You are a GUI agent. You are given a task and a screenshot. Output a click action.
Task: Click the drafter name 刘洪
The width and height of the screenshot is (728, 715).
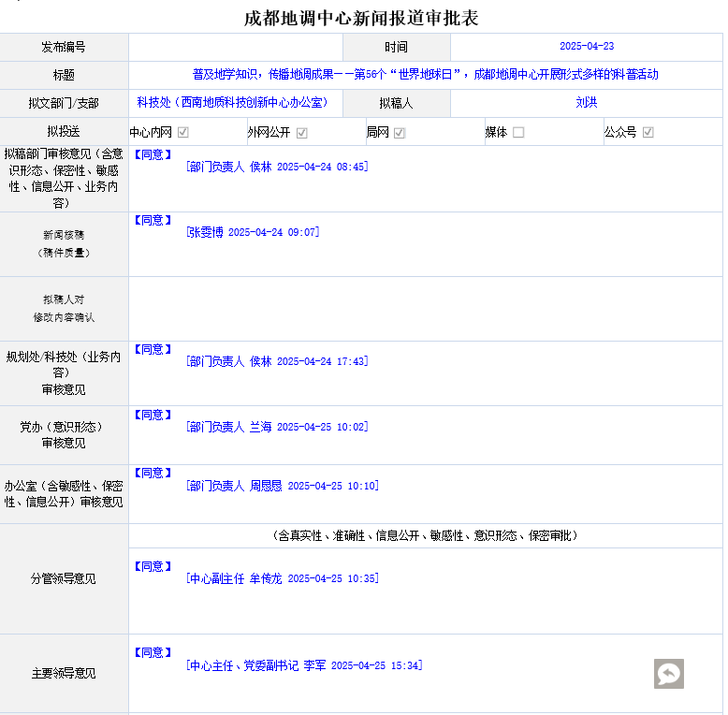pos(587,103)
